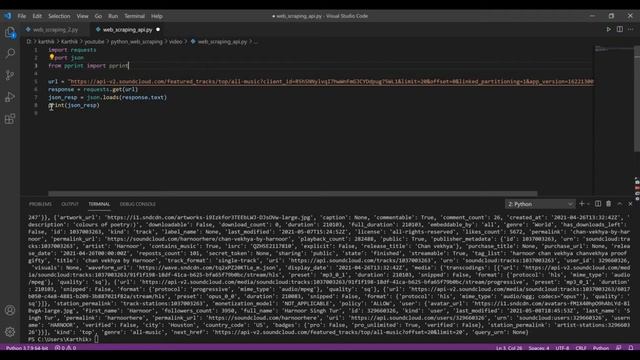This screenshot has width=640, height=360.
Task: Open the launch profile arrow next to the new terminal plus
Action: pos(588,204)
